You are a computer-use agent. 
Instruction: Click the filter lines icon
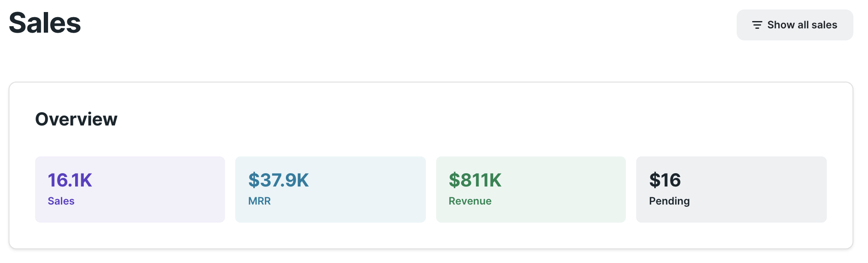pyautogui.click(x=757, y=25)
